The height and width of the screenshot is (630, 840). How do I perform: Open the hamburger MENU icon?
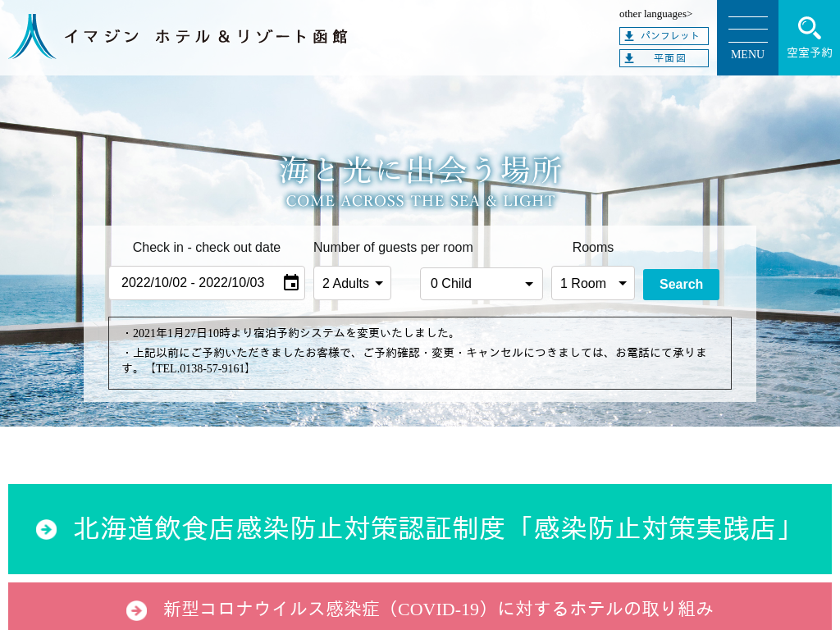(x=747, y=30)
